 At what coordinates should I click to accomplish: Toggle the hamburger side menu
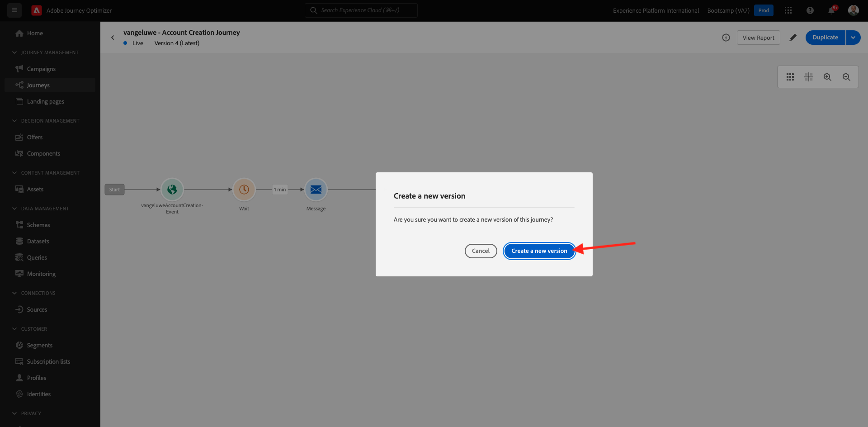coord(14,10)
